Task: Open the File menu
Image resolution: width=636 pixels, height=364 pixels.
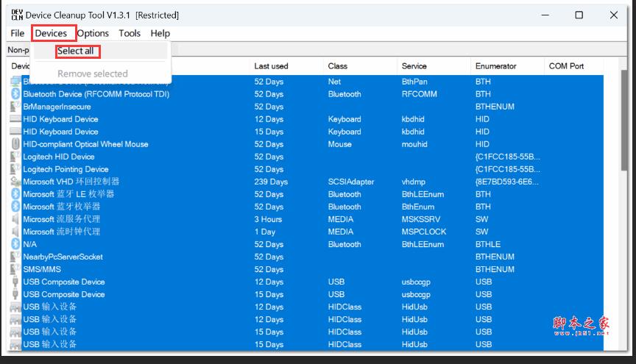Action: (x=18, y=33)
